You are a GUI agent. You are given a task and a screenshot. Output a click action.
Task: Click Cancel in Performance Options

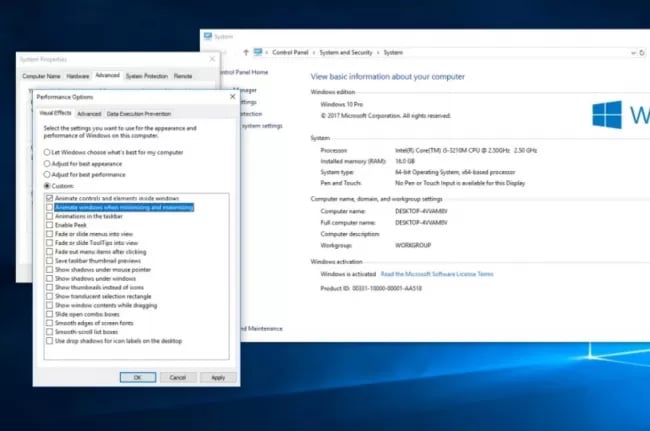tap(177, 377)
